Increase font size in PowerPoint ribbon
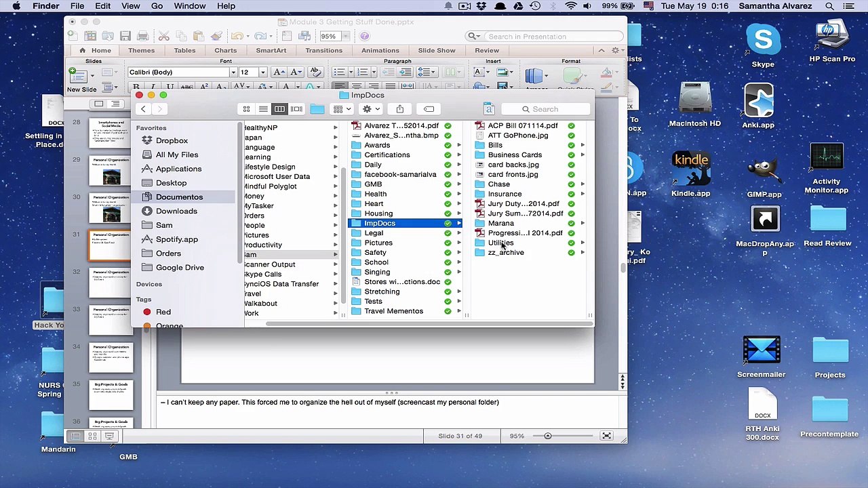The height and width of the screenshot is (488, 868). tap(279, 73)
